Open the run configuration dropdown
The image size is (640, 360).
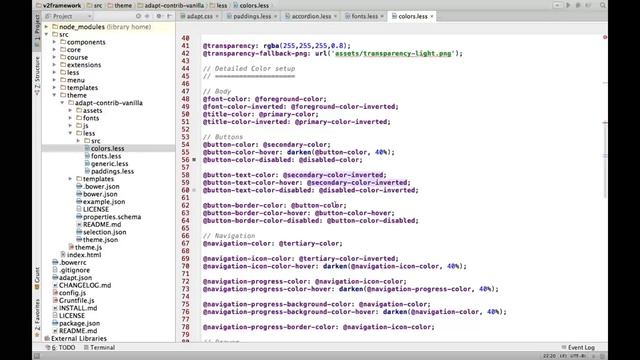(x=558, y=5)
